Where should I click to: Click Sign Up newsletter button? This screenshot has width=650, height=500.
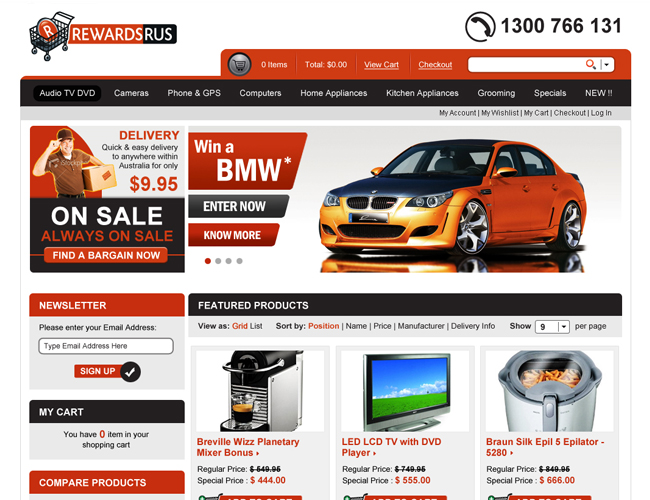(98, 371)
